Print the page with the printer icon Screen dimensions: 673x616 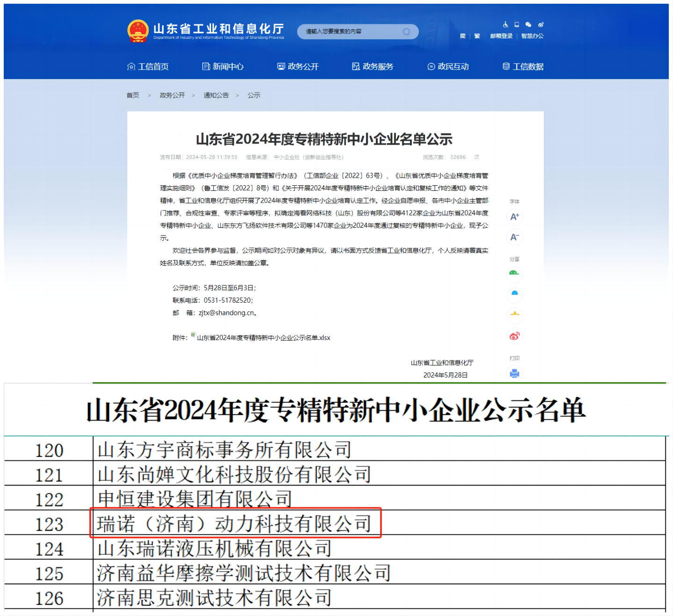point(514,373)
